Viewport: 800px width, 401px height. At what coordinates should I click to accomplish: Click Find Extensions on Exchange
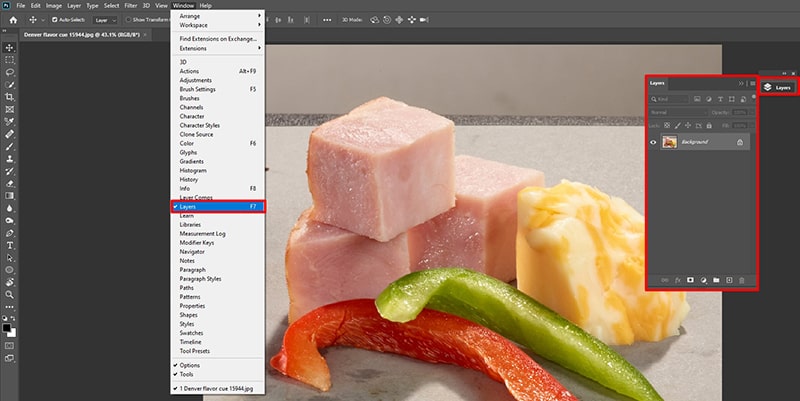pos(217,39)
